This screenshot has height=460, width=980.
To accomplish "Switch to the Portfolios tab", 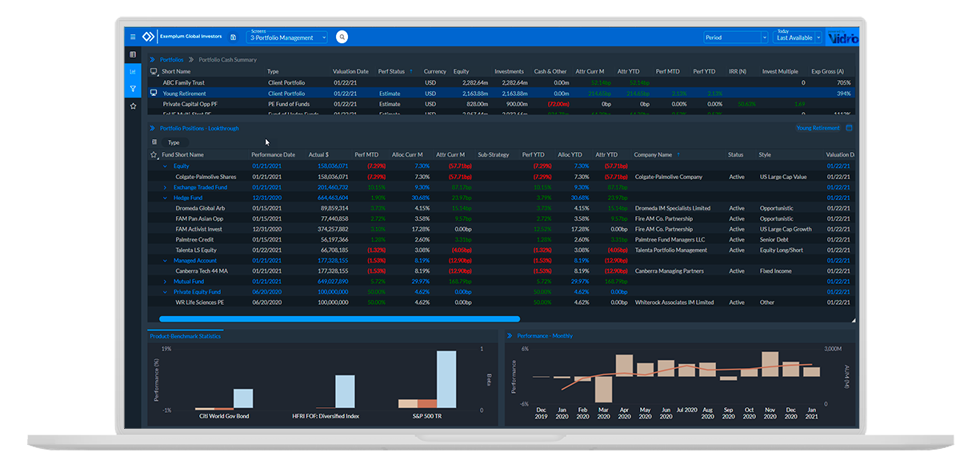I will point(171,59).
